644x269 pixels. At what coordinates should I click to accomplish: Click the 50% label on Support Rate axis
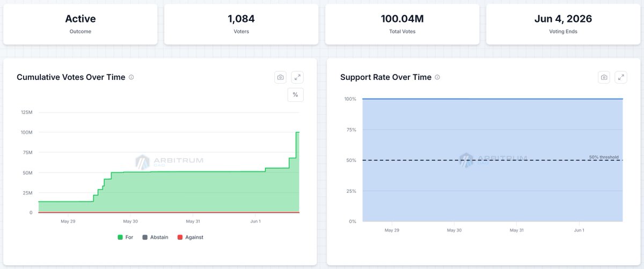point(352,160)
